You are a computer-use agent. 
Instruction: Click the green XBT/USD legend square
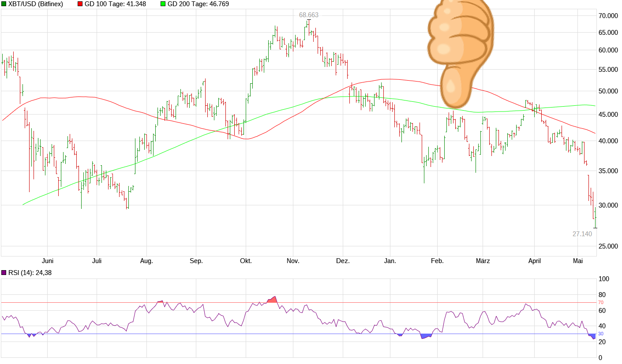tap(4, 4)
